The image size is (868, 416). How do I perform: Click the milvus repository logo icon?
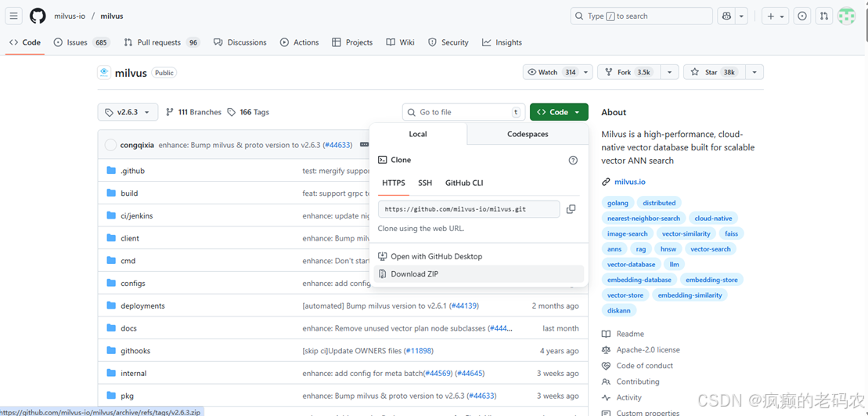pos(104,73)
